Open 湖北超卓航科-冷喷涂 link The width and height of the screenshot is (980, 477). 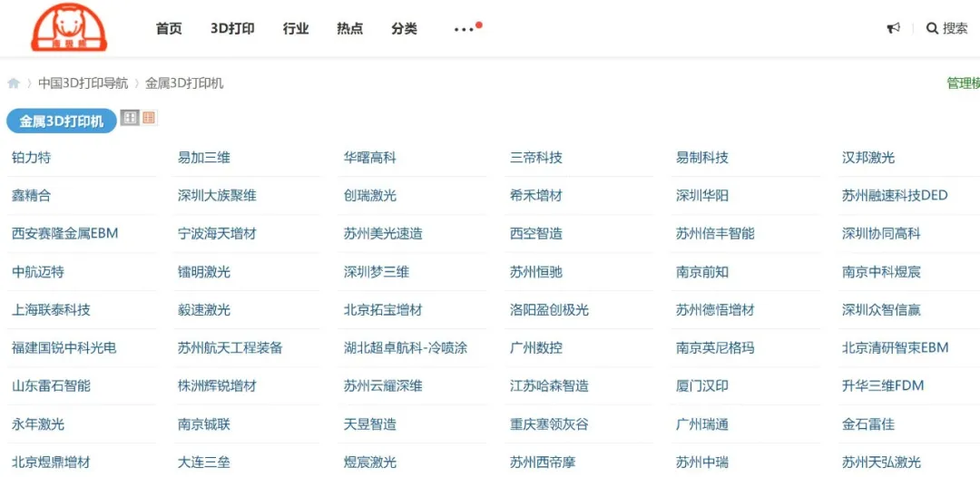click(x=406, y=348)
